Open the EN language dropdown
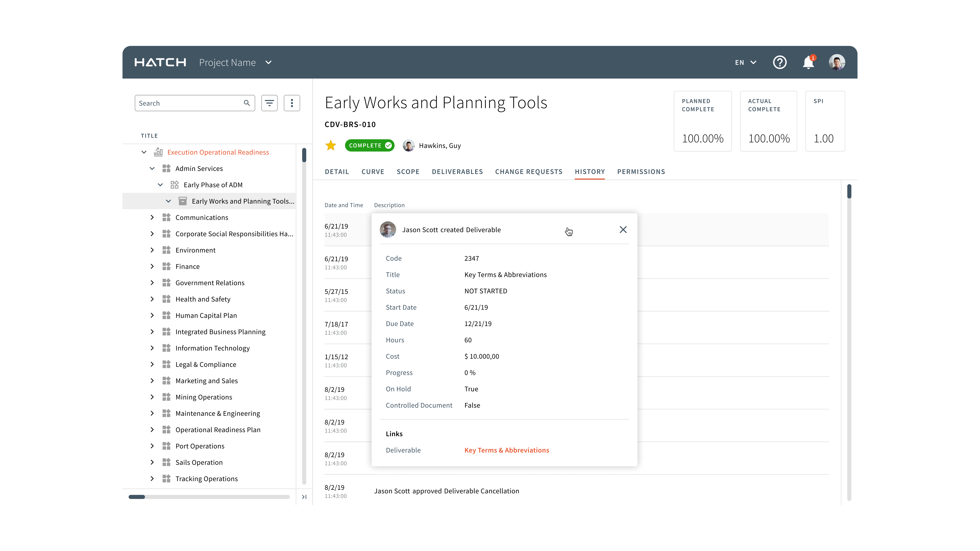This screenshot has height=551, width=980. coord(745,62)
